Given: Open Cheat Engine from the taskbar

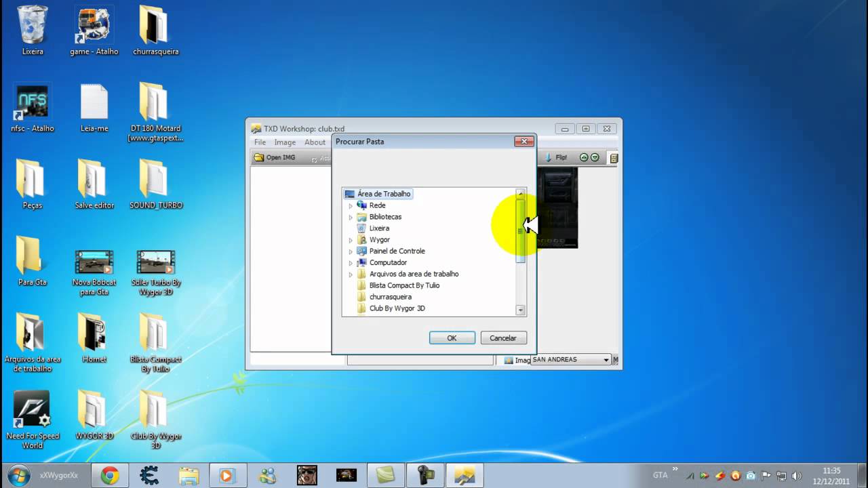Looking at the screenshot, I should coord(149,475).
